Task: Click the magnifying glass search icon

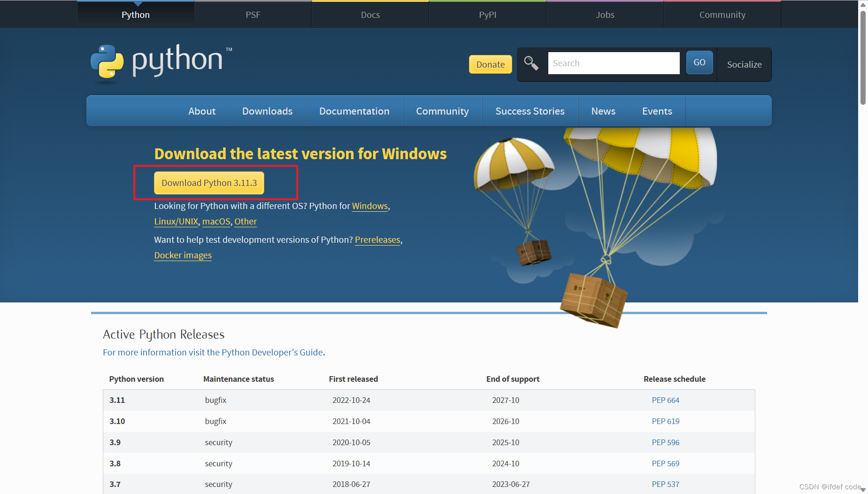Action: coord(531,63)
